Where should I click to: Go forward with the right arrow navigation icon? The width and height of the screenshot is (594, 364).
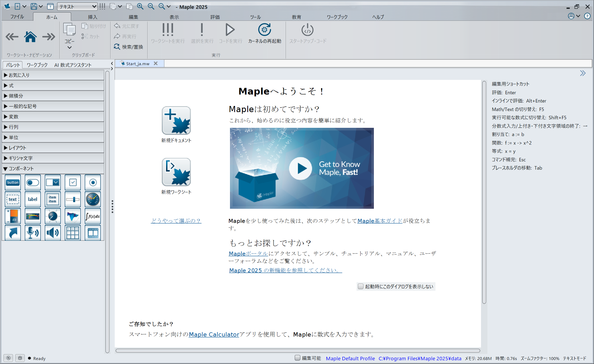click(49, 37)
